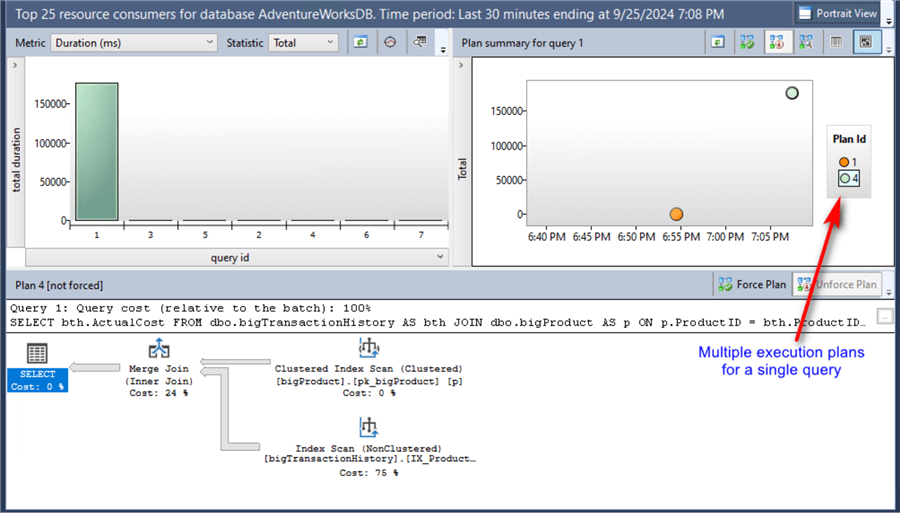The width and height of the screenshot is (900, 513).
Task: Click the 'Query 1: Query cost' header line
Action: pos(191,309)
